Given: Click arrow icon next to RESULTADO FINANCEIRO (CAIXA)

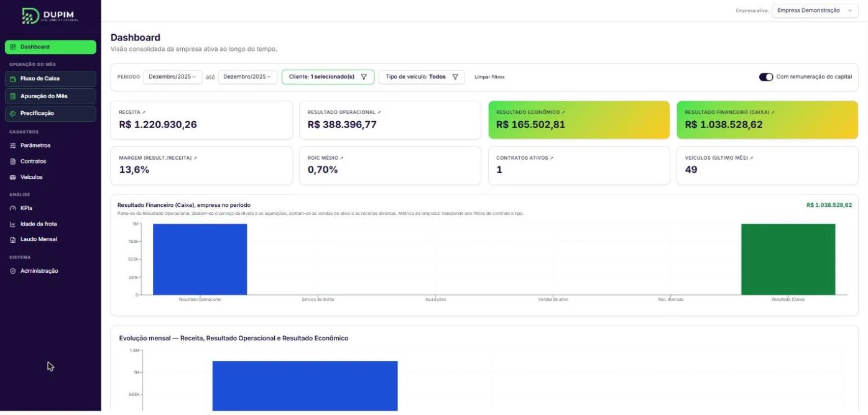Looking at the screenshot, I should tap(773, 112).
